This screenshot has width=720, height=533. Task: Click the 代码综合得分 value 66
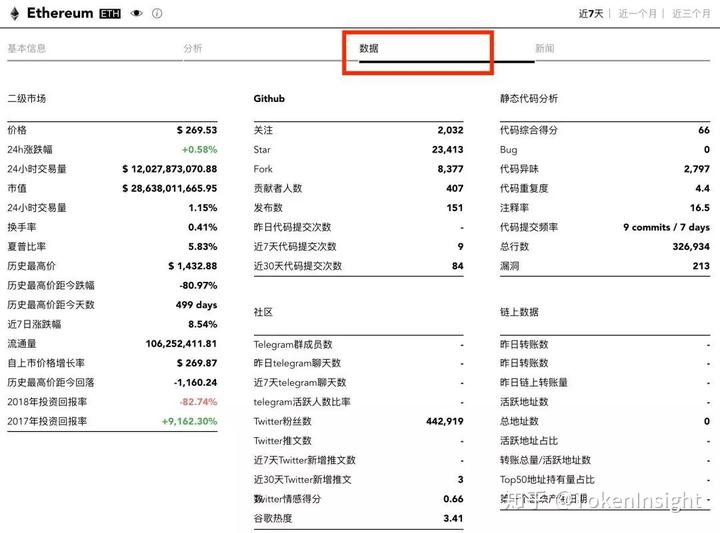[704, 130]
